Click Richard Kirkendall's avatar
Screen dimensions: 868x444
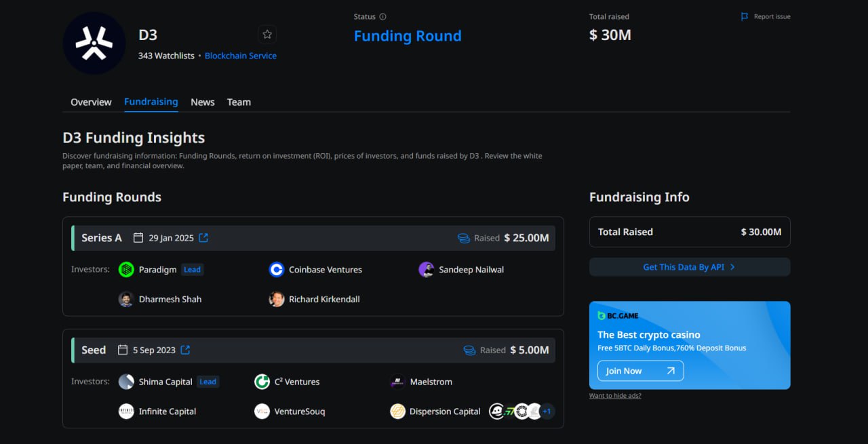[x=276, y=300]
